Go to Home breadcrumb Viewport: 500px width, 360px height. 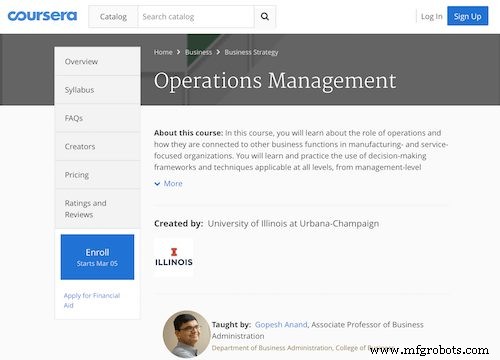click(163, 52)
